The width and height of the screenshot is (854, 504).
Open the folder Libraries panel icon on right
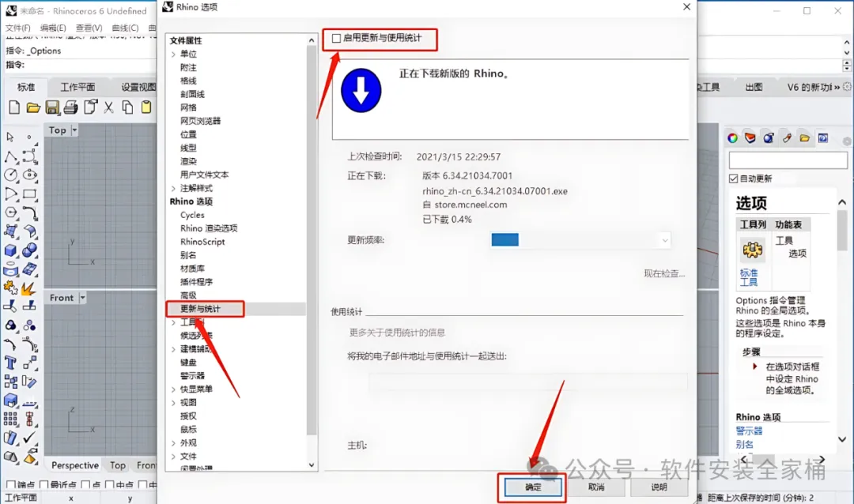click(805, 138)
